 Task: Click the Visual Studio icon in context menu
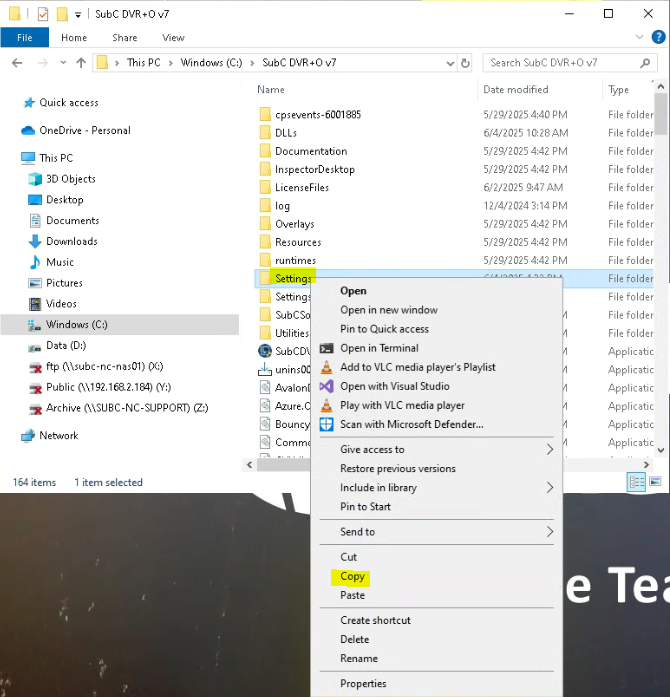(326, 386)
